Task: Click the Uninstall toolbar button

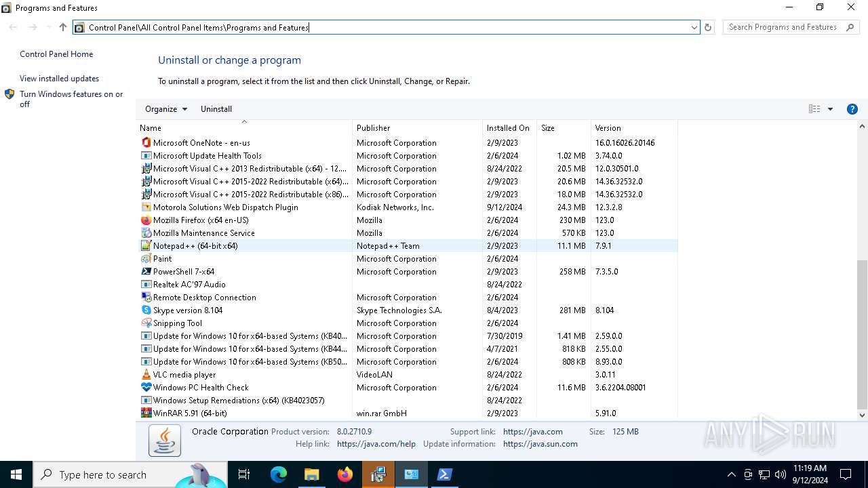Action: [x=216, y=109]
